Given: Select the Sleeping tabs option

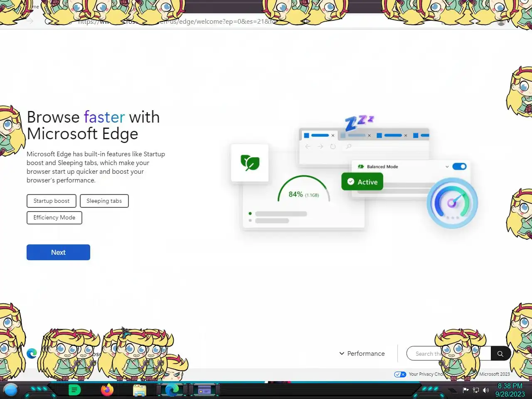Looking at the screenshot, I should (x=104, y=201).
